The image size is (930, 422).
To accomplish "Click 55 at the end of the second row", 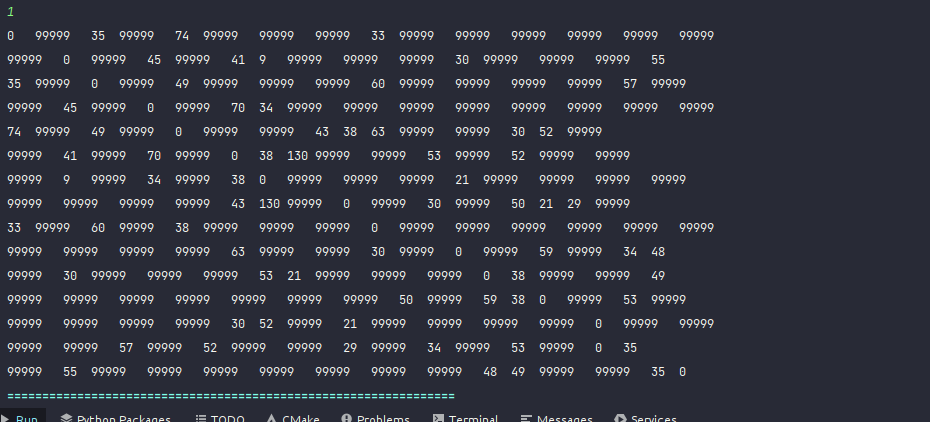I will point(658,60).
